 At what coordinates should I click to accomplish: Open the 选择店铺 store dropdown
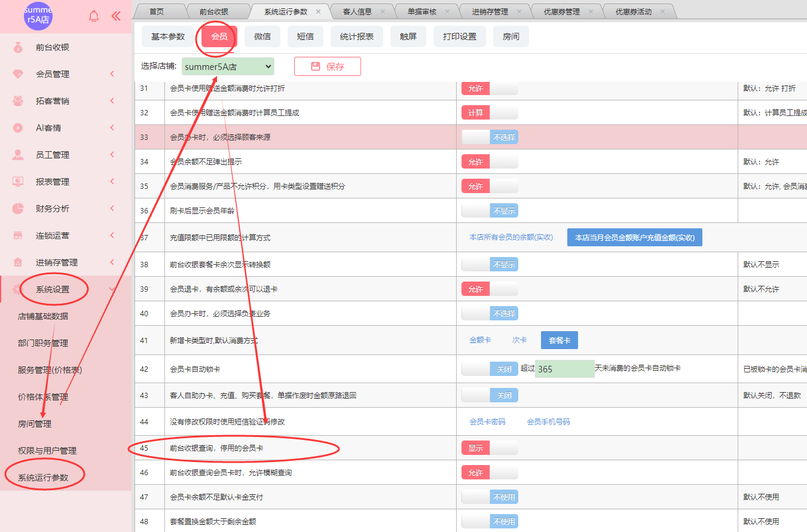pyautogui.click(x=228, y=66)
